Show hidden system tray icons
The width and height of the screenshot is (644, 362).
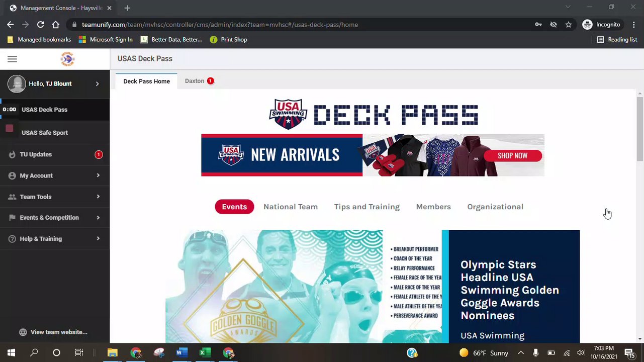521,353
